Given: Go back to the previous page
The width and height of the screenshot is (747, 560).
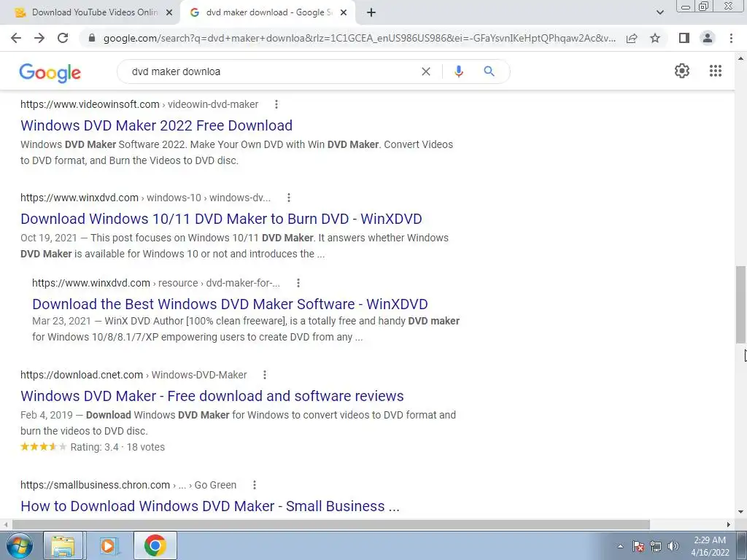Looking at the screenshot, I should pyautogui.click(x=16, y=38).
